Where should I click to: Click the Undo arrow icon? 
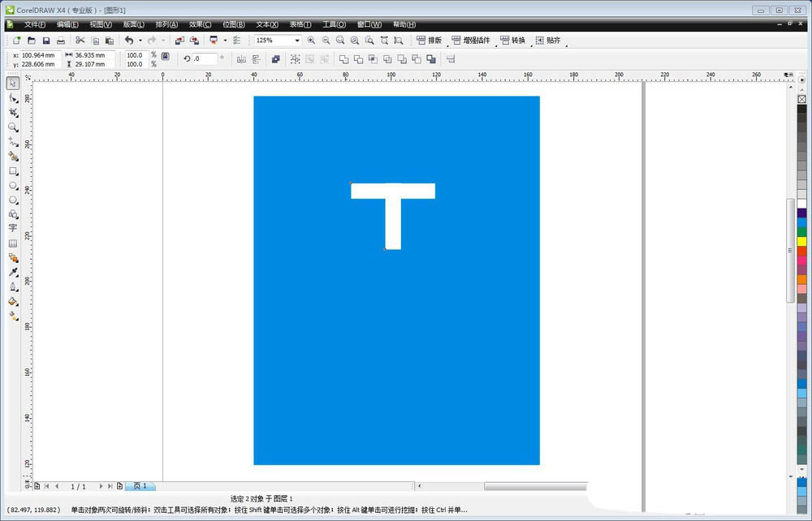(x=128, y=40)
